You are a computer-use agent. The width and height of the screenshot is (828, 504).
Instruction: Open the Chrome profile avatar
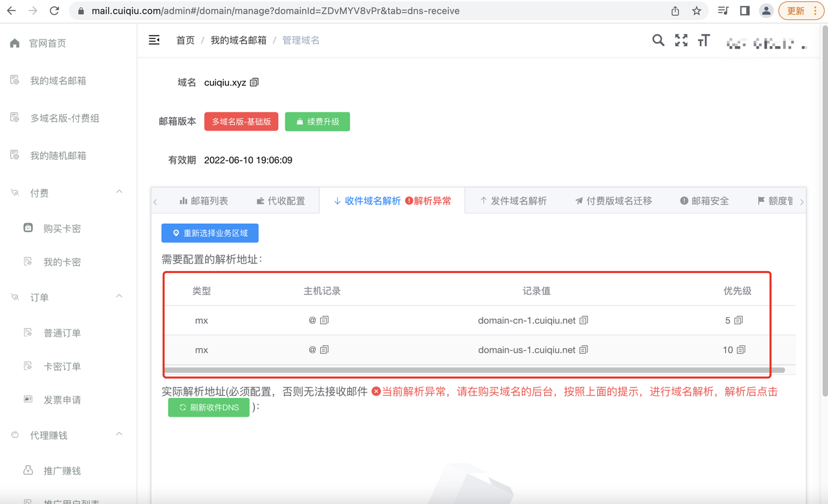point(767,11)
